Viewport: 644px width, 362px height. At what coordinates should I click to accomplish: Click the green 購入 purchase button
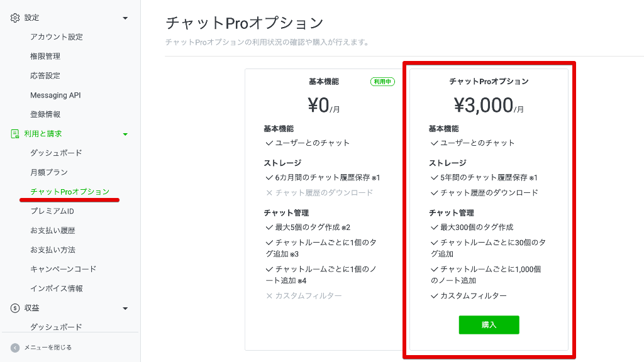pyautogui.click(x=489, y=325)
